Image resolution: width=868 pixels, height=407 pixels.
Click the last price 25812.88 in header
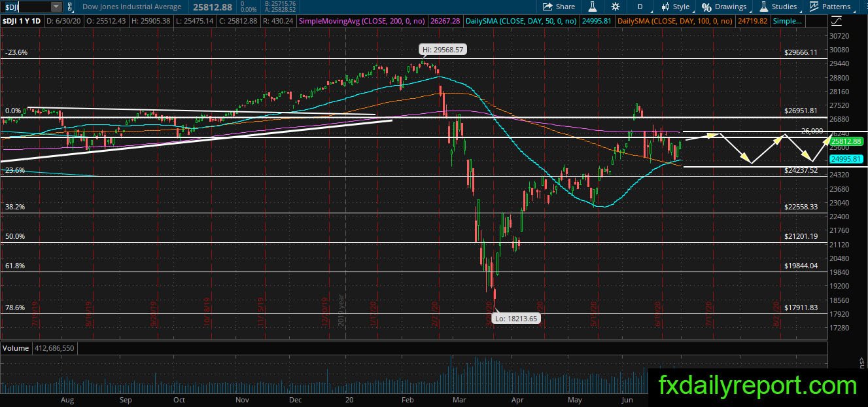pos(211,7)
